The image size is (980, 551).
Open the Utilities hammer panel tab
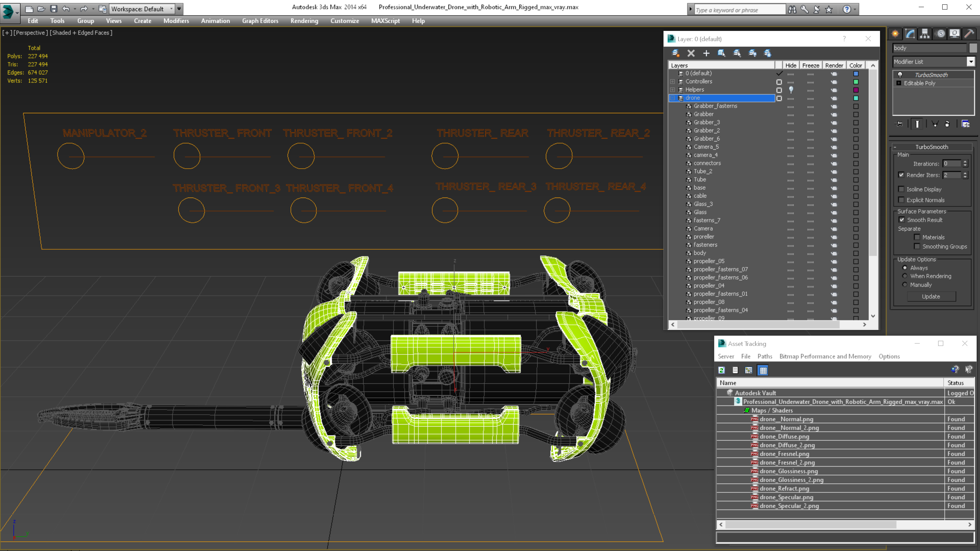969,34
